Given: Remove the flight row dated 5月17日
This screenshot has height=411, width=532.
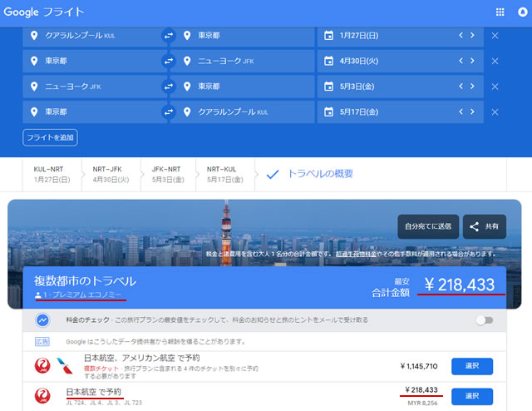Looking at the screenshot, I should tap(495, 112).
